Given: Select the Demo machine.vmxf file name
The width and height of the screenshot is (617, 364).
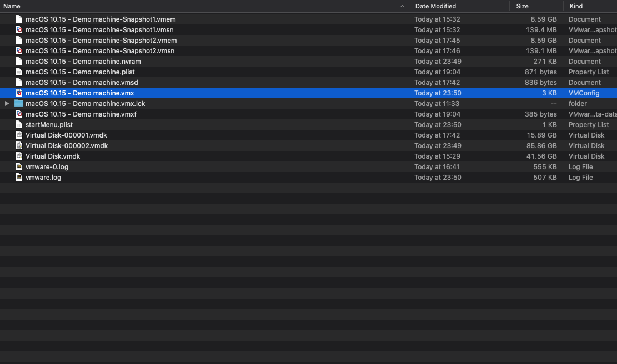Looking at the screenshot, I should coord(81,114).
